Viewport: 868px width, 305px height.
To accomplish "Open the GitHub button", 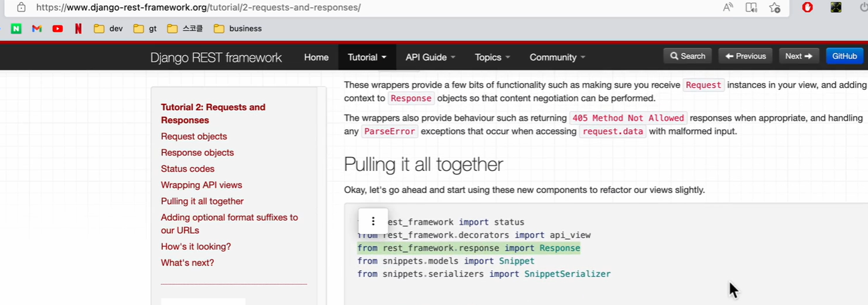I will 845,56.
